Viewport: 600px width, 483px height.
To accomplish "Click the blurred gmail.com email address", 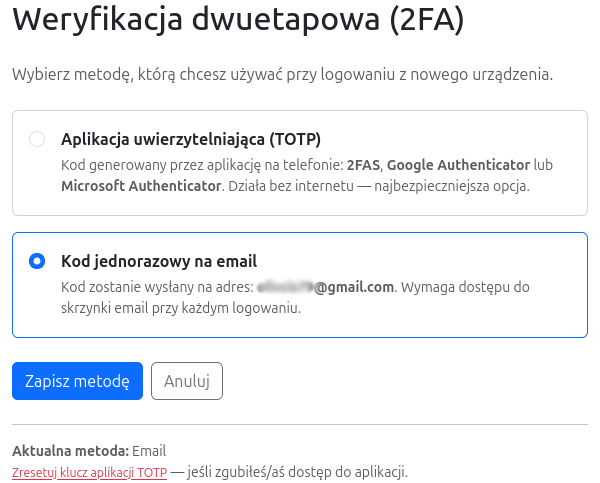I will click(x=324, y=287).
